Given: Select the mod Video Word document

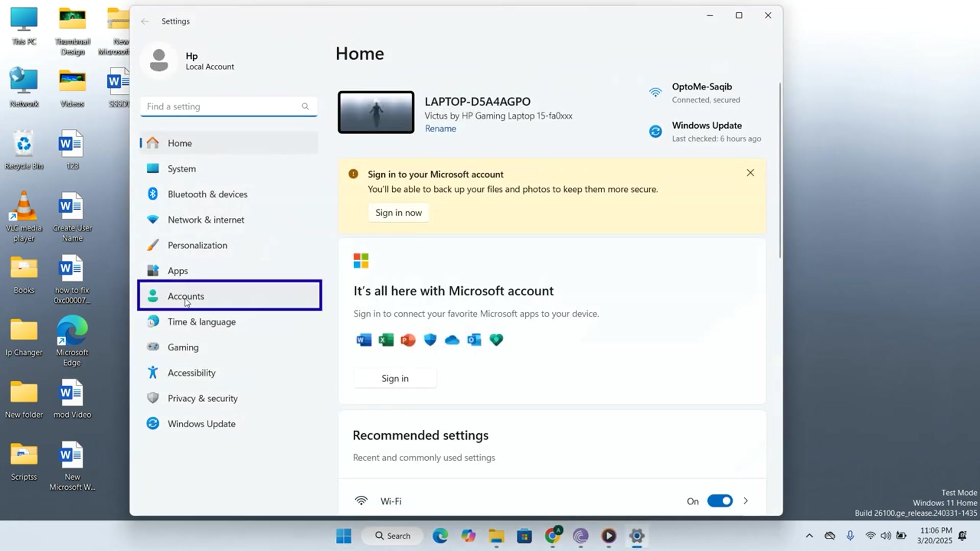Looking at the screenshot, I should tap(72, 399).
